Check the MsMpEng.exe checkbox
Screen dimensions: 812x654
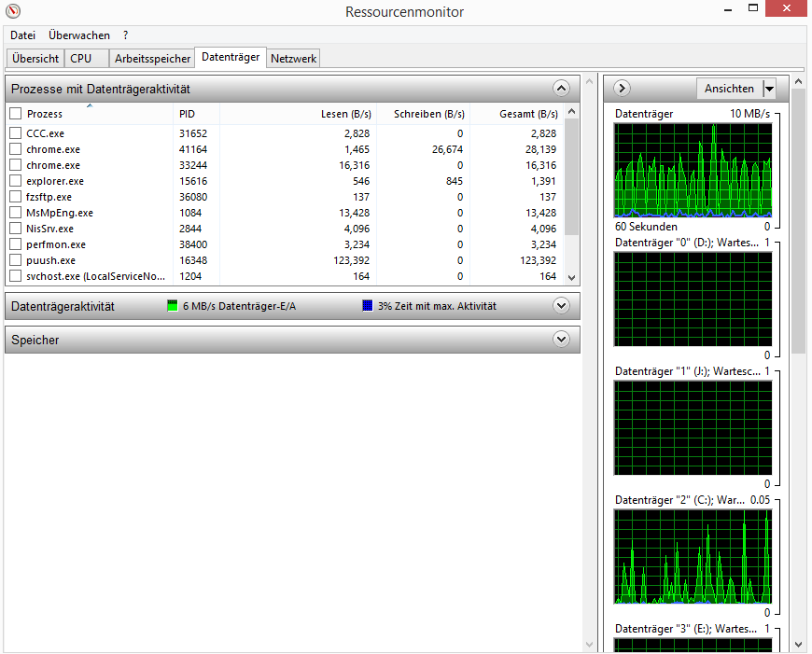pyautogui.click(x=16, y=213)
